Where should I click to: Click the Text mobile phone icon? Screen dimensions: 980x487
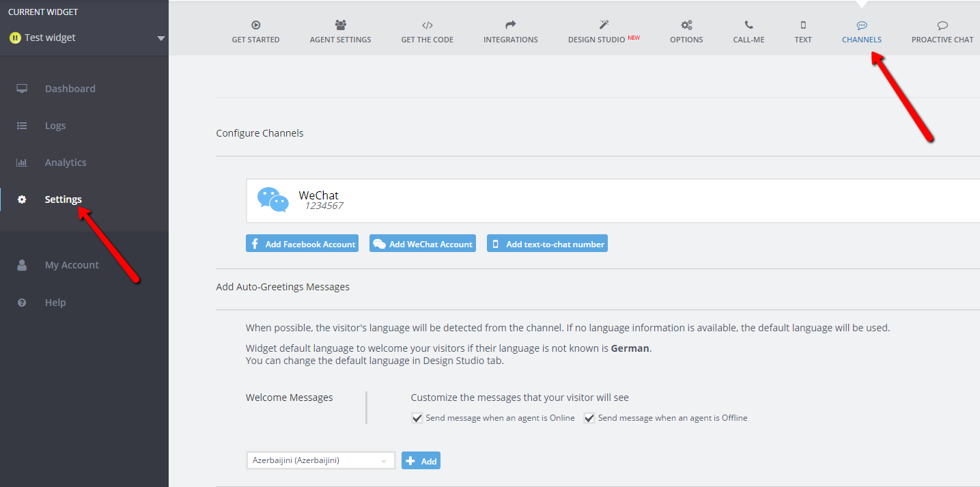[x=803, y=25]
